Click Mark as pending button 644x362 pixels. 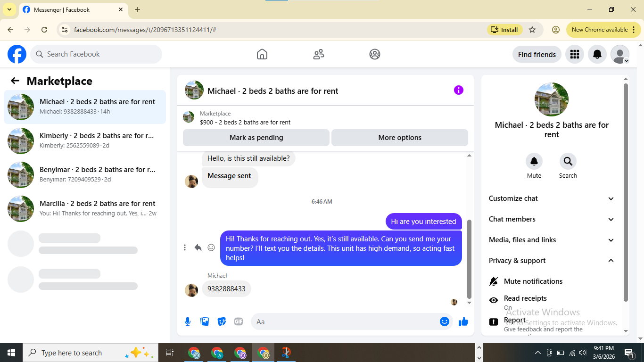coord(256,138)
